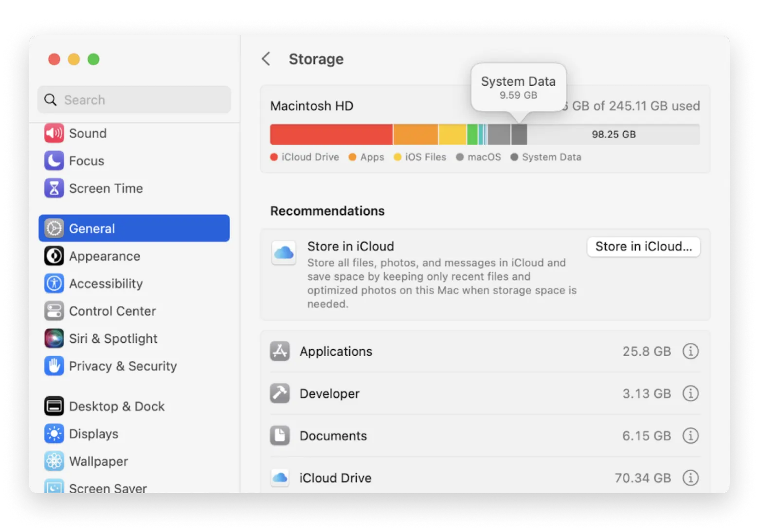Click the Developer row label
The image size is (759, 532).
pyautogui.click(x=329, y=393)
